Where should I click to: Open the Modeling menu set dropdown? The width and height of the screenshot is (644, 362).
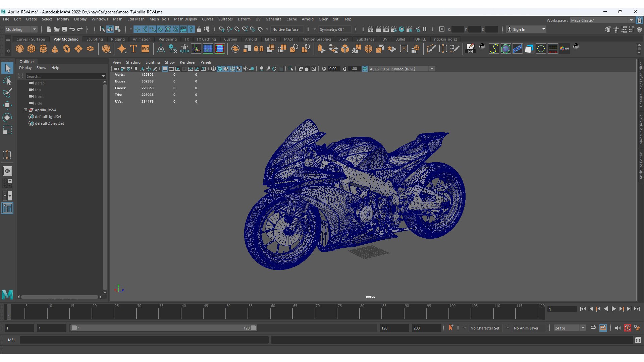[x=21, y=29]
